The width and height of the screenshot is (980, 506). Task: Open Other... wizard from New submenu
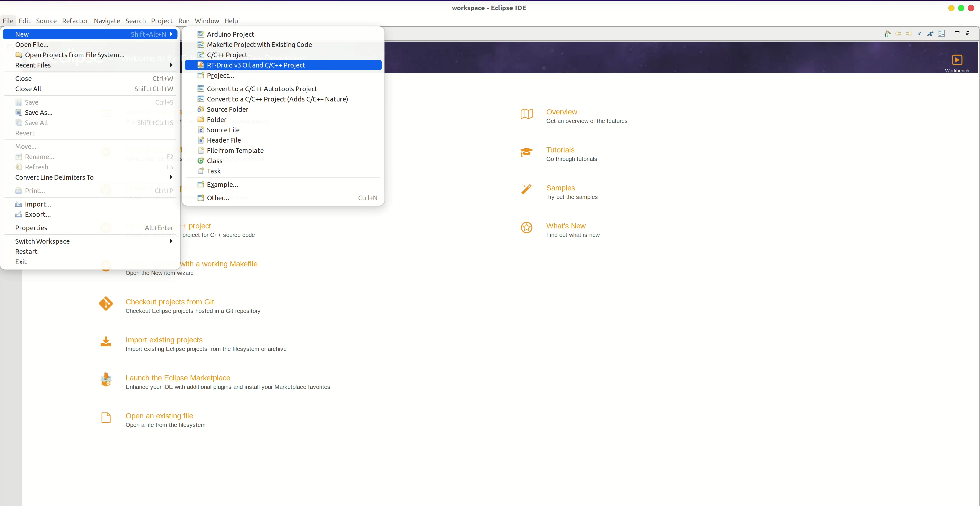283,198
